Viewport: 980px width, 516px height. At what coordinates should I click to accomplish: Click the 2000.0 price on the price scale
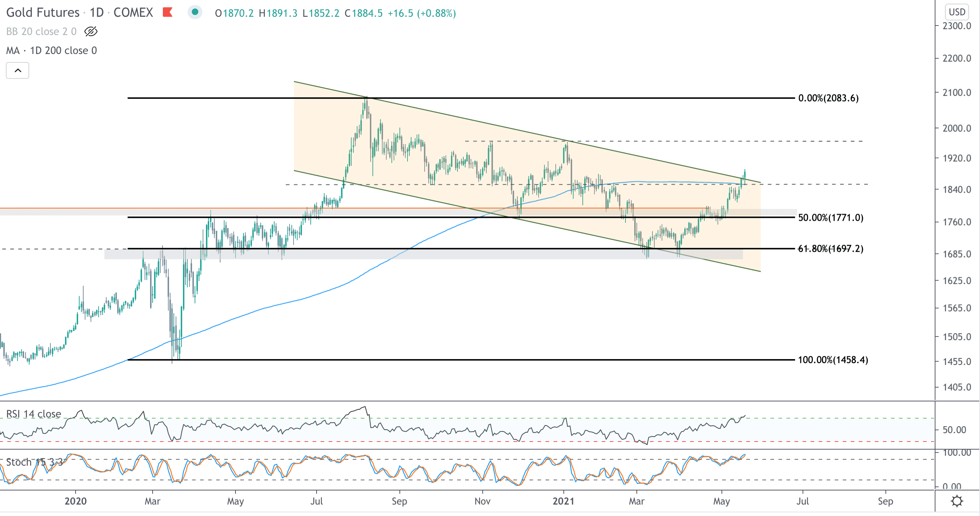956,128
